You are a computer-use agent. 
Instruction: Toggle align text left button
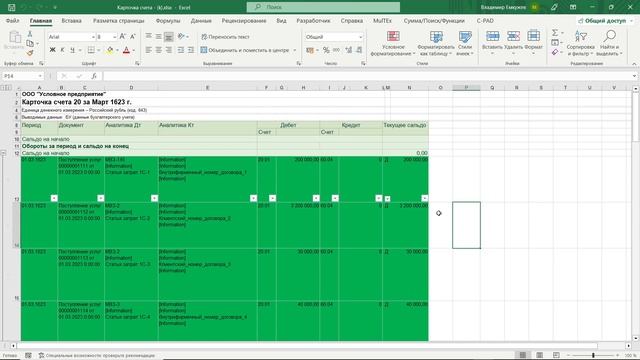[149, 50]
